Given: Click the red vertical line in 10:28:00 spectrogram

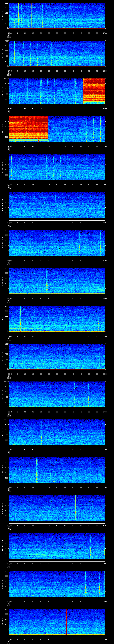Looking at the screenshot, I should click(77, 469).
